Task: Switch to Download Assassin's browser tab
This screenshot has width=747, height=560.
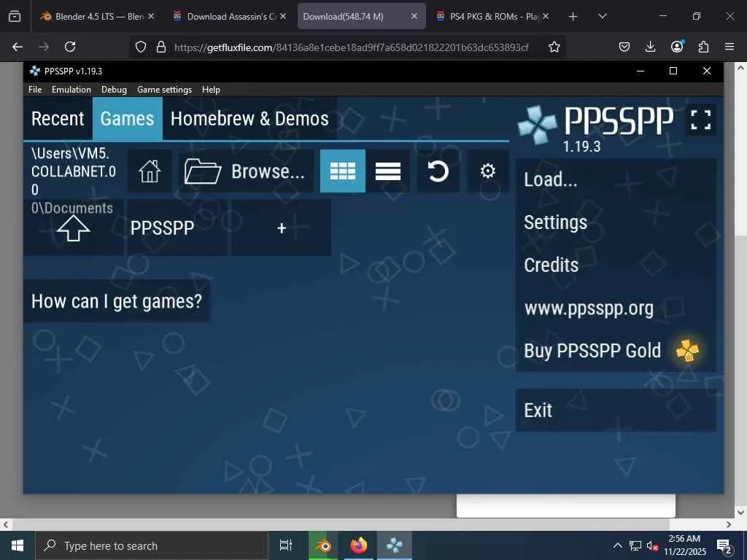Action: [x=231, y=16]
